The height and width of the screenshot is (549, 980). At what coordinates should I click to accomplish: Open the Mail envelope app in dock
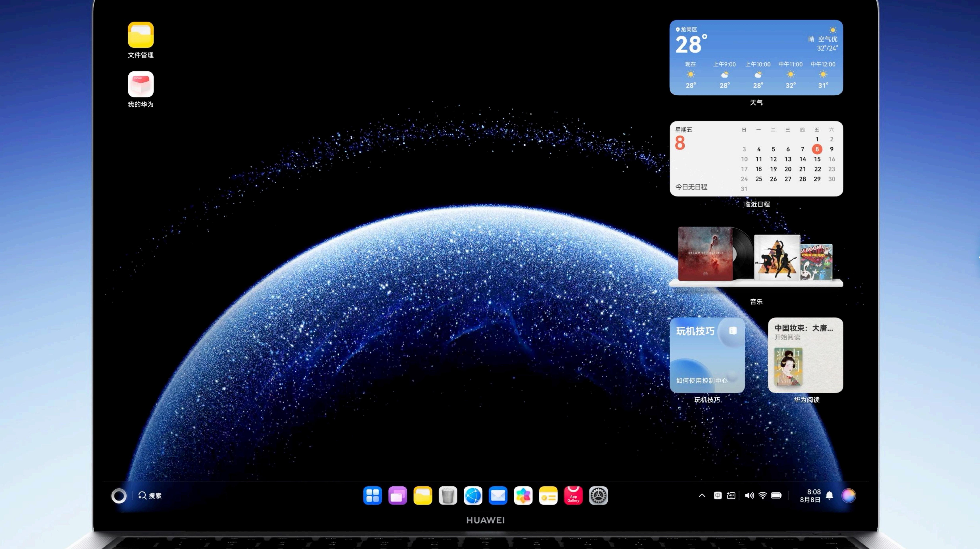pyautogui.click(x=498, y=496)
